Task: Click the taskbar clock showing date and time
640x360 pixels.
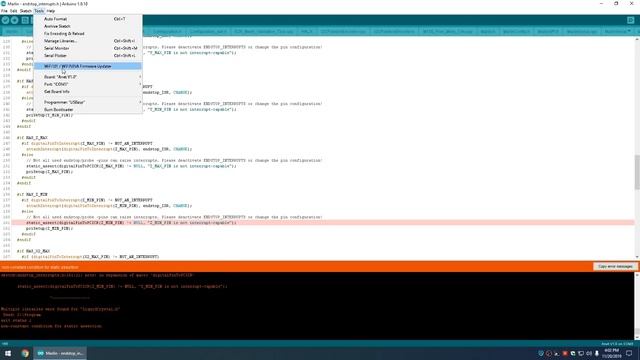Action: 611,353
